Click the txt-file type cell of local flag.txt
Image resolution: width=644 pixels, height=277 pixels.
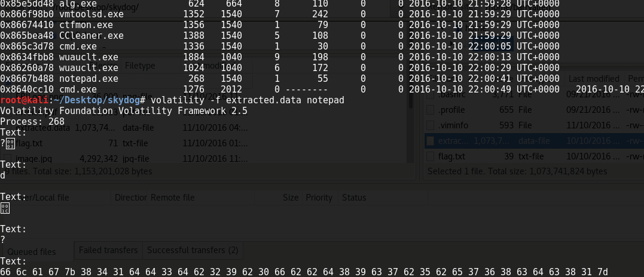coord(135,143)
